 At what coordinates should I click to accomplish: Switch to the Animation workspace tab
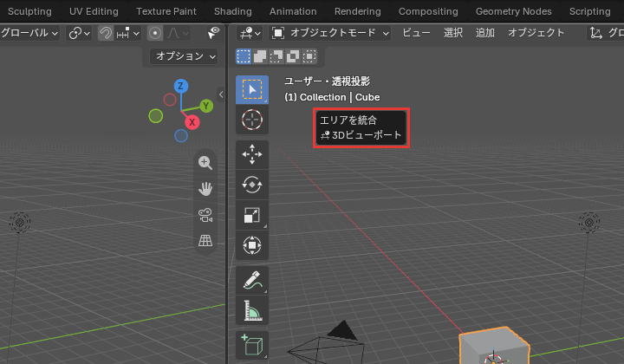click(293, 11)
